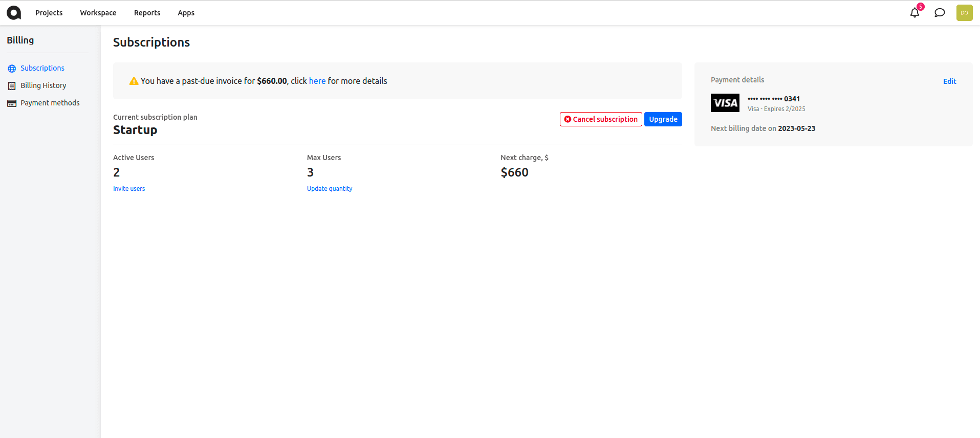The height and width of the screenshot is (438, 980).
Task: Click the app logo in top-left corner
Action: [x=14, y=13]
